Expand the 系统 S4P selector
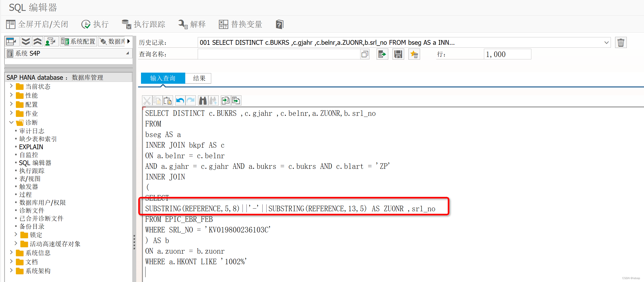Screen dimensions: 644x282 (128, 53)
